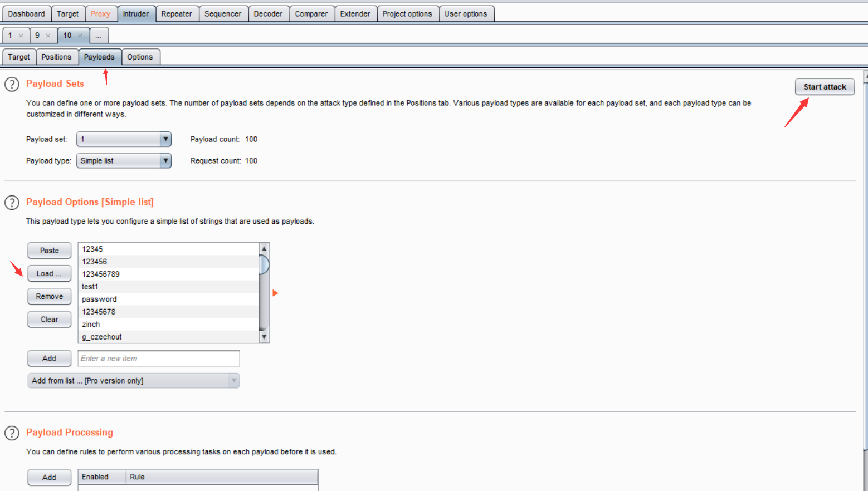Click the Enter a new item field
Image resolution: width=868 pixels, height=491 pixels.
[159, 359]
